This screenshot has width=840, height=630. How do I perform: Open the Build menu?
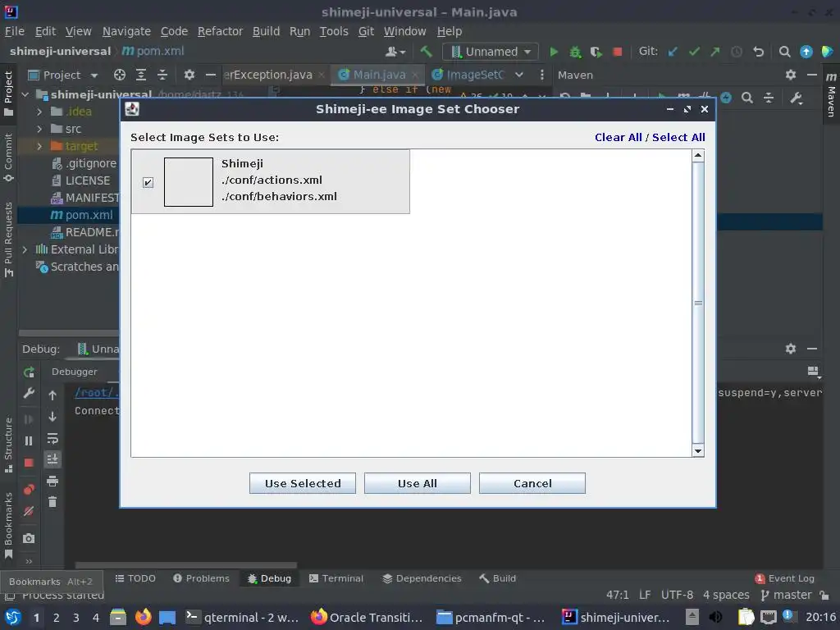pyautogui.click(x=266, y=31)
